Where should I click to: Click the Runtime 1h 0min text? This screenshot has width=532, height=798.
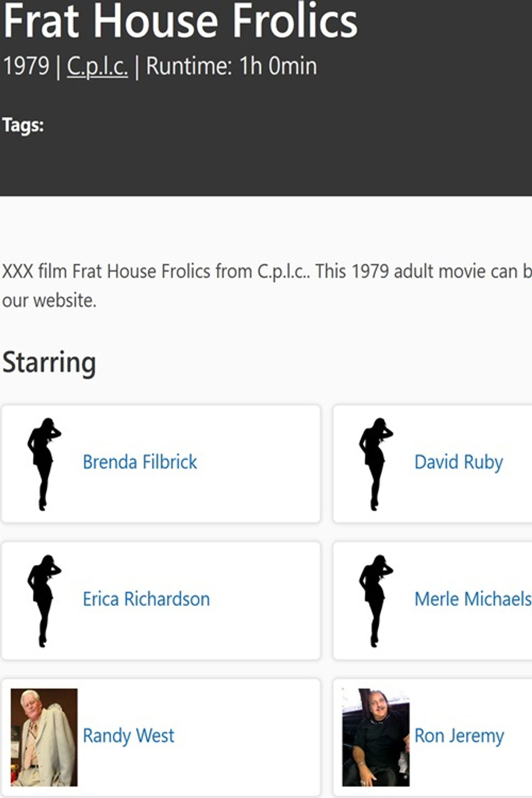231,66
